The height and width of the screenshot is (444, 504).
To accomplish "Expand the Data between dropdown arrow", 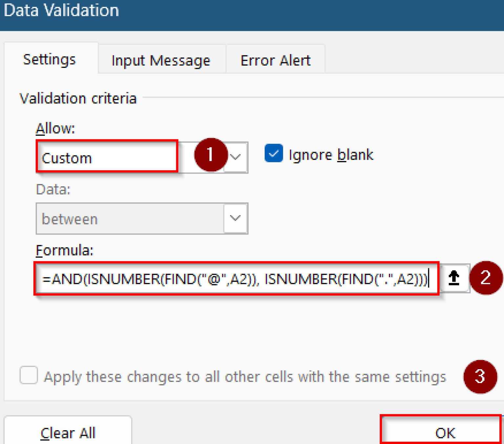I will coord(235,218).
